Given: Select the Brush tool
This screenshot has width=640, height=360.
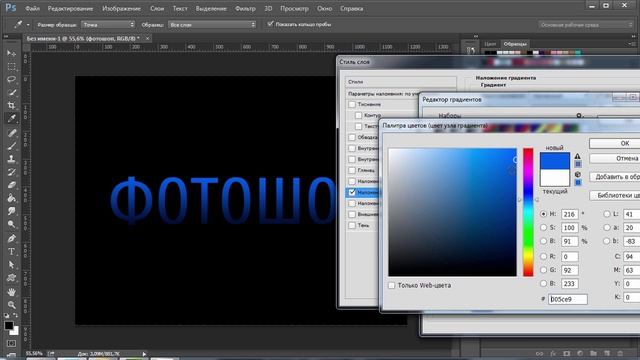Looking at the screenshot, I should coord(11,146).
